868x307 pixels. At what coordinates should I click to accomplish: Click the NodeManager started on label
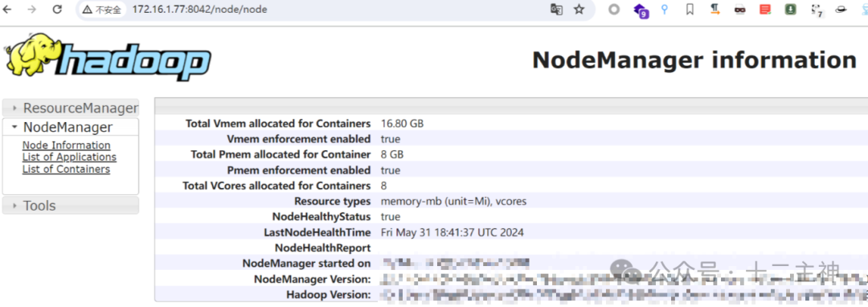[x=307, y=264]
